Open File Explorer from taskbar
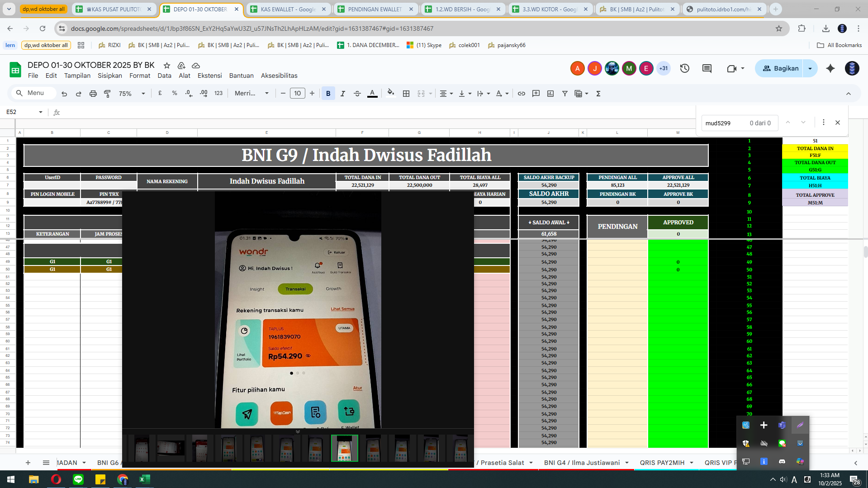This screenshot has width=868, height=488. coord(34,479)
